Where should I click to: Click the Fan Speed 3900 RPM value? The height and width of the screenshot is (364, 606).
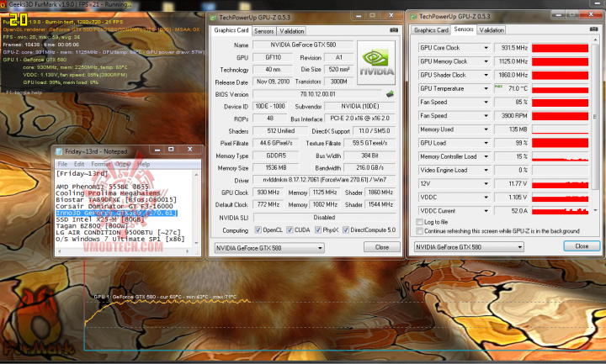pyautogui.click(x=512, y=115)
